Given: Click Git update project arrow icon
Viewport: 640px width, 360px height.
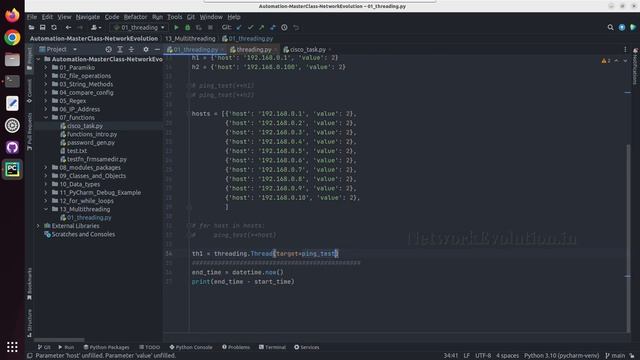Looking at the screenshot, I should click(239, 27).
